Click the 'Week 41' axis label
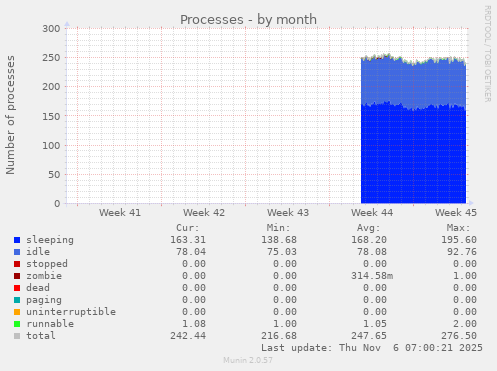 [120, 213]
